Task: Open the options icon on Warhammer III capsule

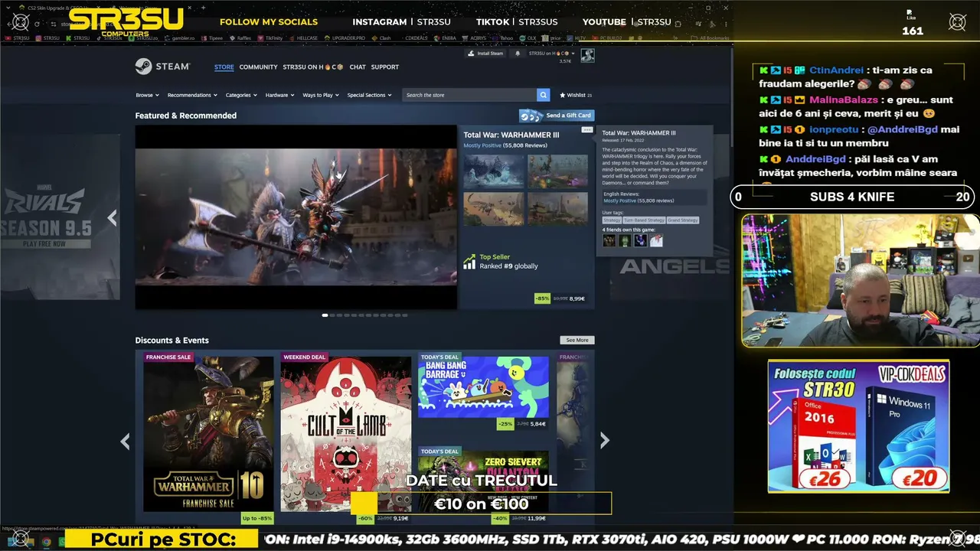Action: click(587, 130)
